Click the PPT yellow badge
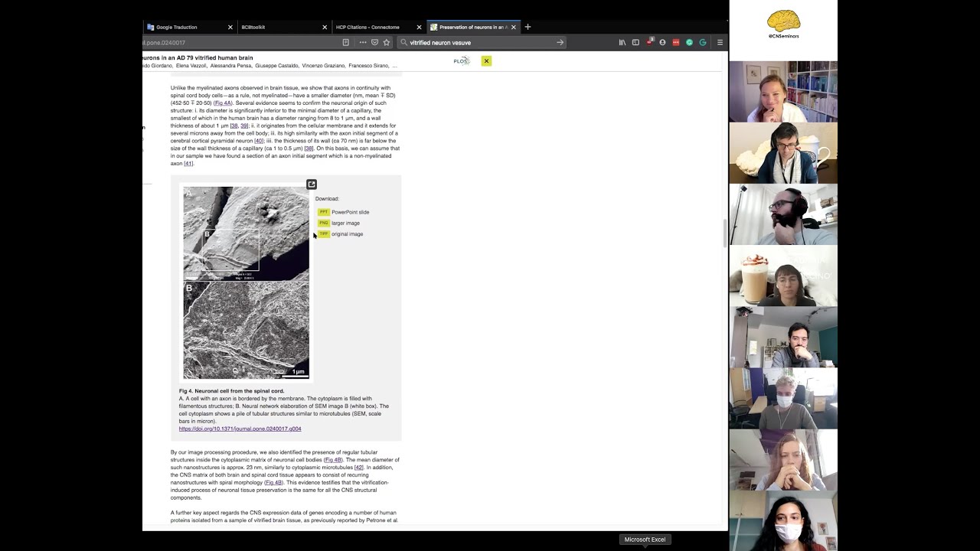The image size is (980, 551). [323, 212]
